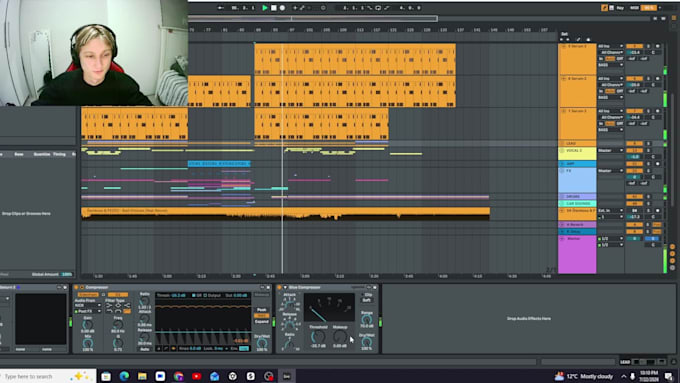Toggle the Compressor Sidechain button

pos(88,295)
